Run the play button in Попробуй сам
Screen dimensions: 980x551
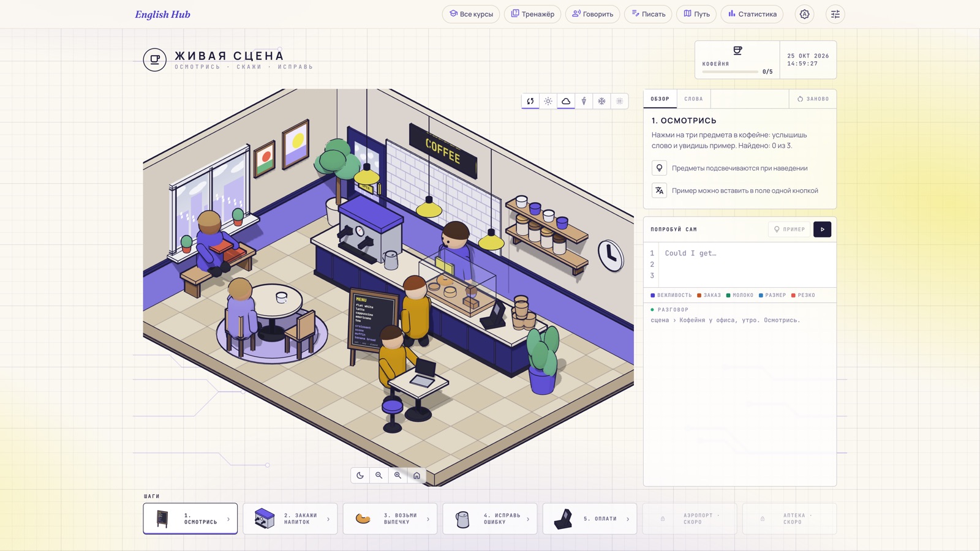coord(822,229)
